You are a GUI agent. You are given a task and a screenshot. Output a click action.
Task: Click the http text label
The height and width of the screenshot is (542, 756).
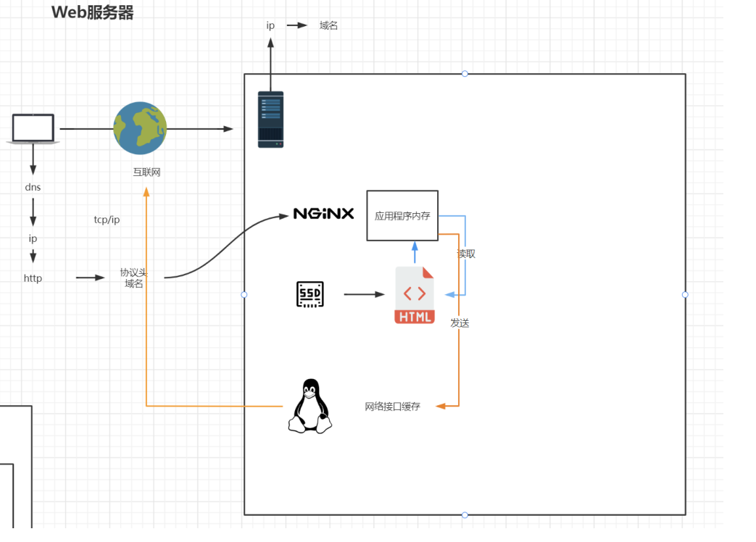(33, 278)
